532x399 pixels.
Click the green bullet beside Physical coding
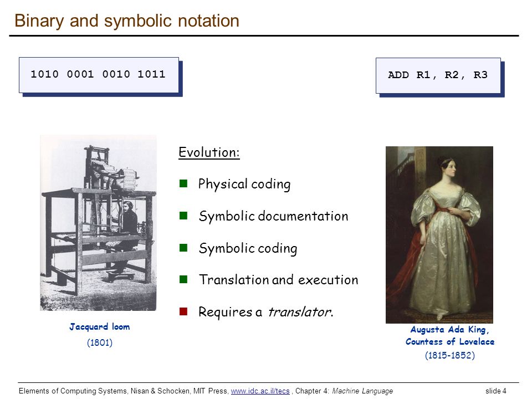183,183
